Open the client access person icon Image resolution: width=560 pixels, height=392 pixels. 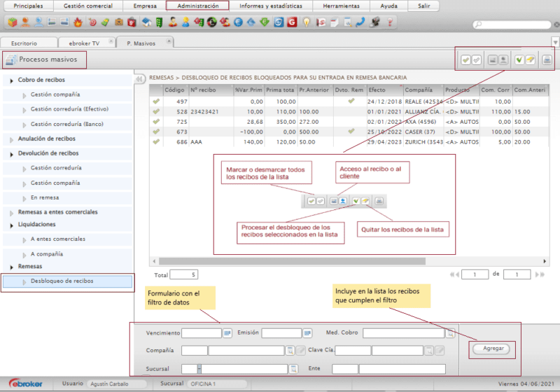(x=503, y=59)
